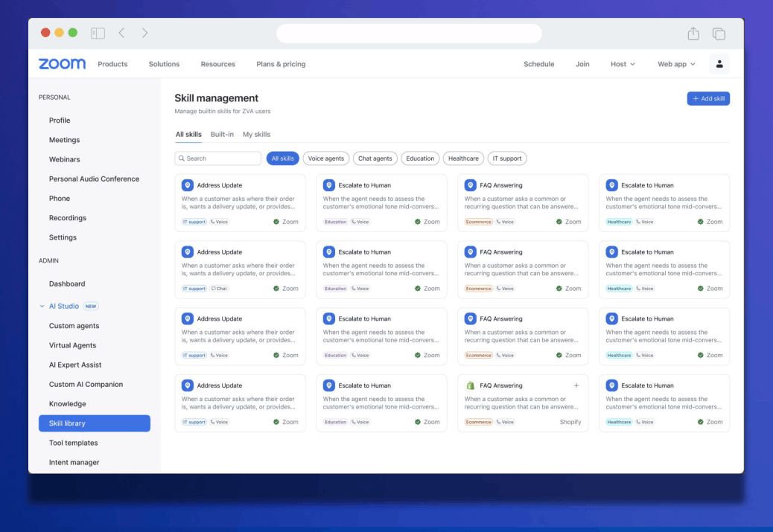Open the browser tab overview icon
Viewport: 773px width, 532px height.
coord(719,33)
